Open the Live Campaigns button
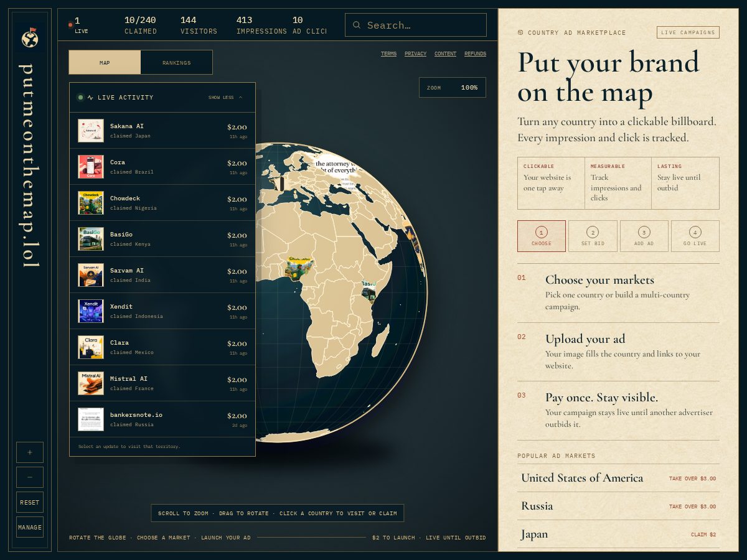 (x=688, y=32)
